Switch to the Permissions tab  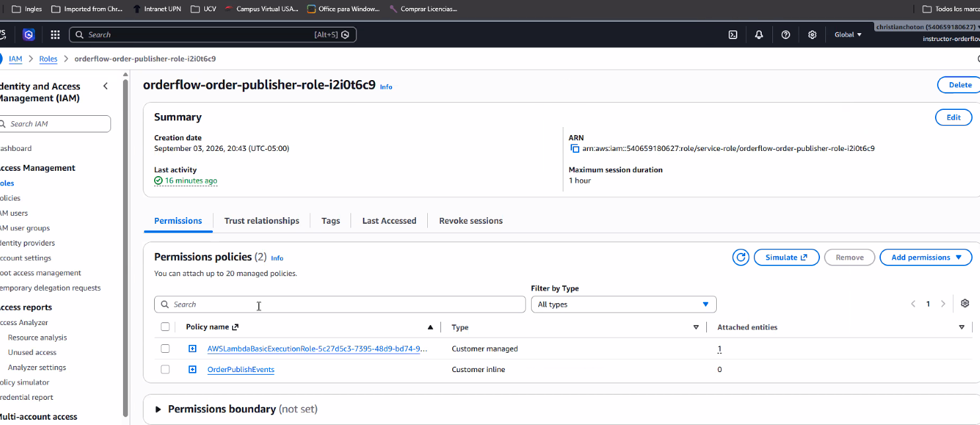(178, 220)
